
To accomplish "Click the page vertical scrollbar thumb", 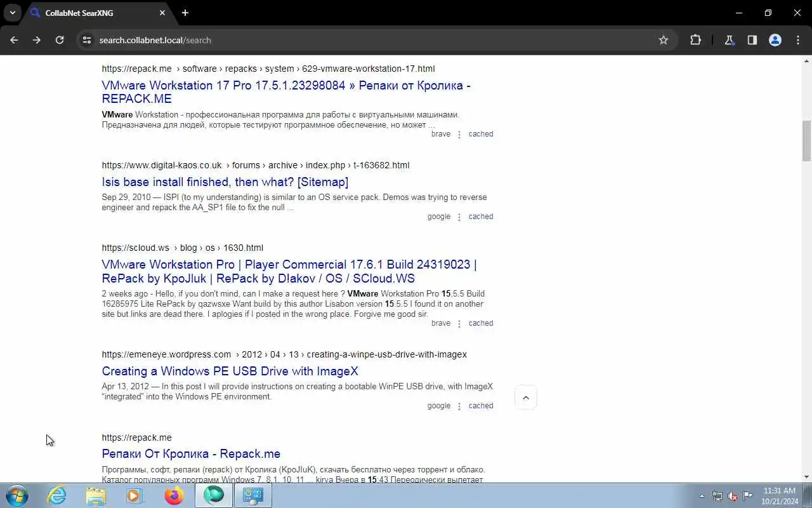I will 807,140.
